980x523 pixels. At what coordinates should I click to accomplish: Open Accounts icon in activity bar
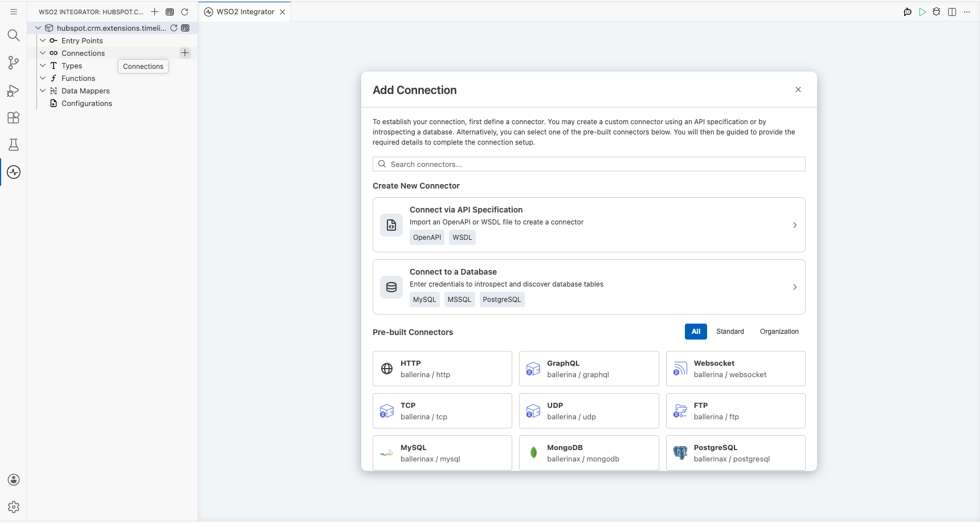point(14,480)
